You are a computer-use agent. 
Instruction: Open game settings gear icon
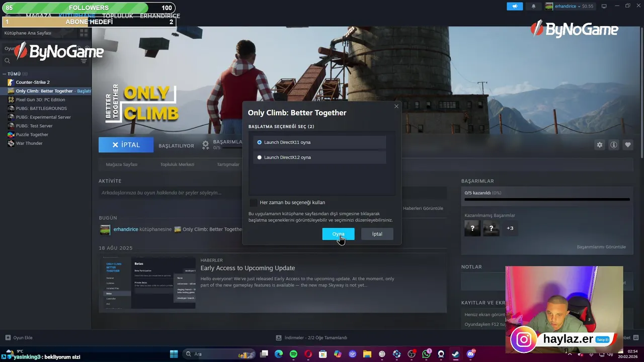[600, 145]
